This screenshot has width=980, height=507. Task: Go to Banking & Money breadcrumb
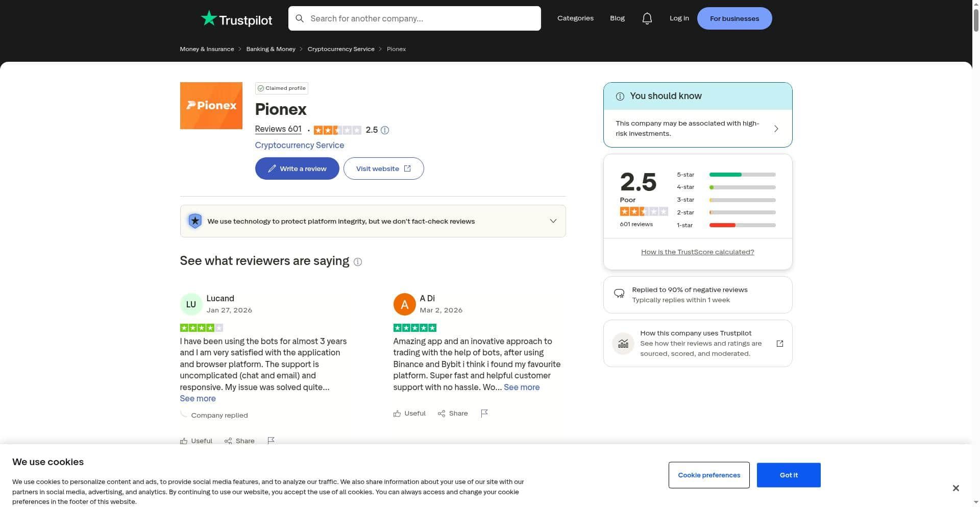click(x=271, y=49)
